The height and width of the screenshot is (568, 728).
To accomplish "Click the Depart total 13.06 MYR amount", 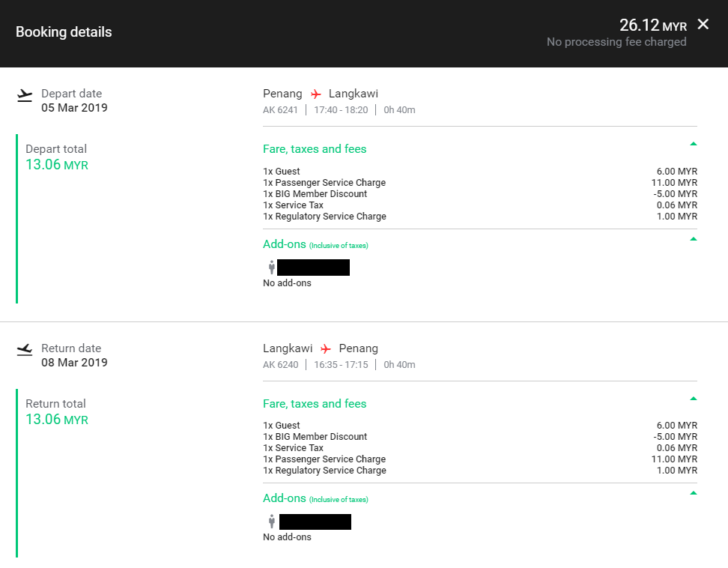I will [x=57, y=165].
